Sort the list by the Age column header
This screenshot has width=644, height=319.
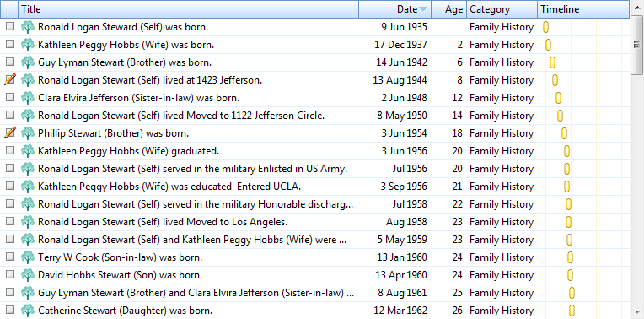click(x=449, y=9)
